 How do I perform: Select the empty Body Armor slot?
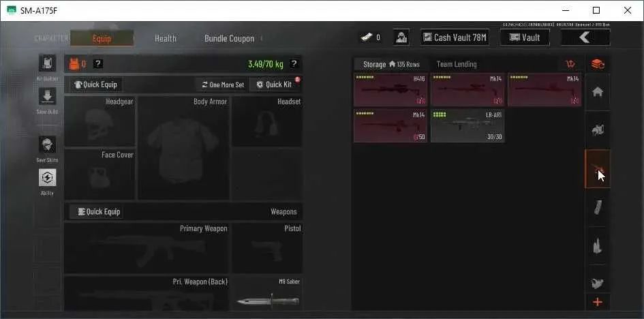(x=183, y=148)
